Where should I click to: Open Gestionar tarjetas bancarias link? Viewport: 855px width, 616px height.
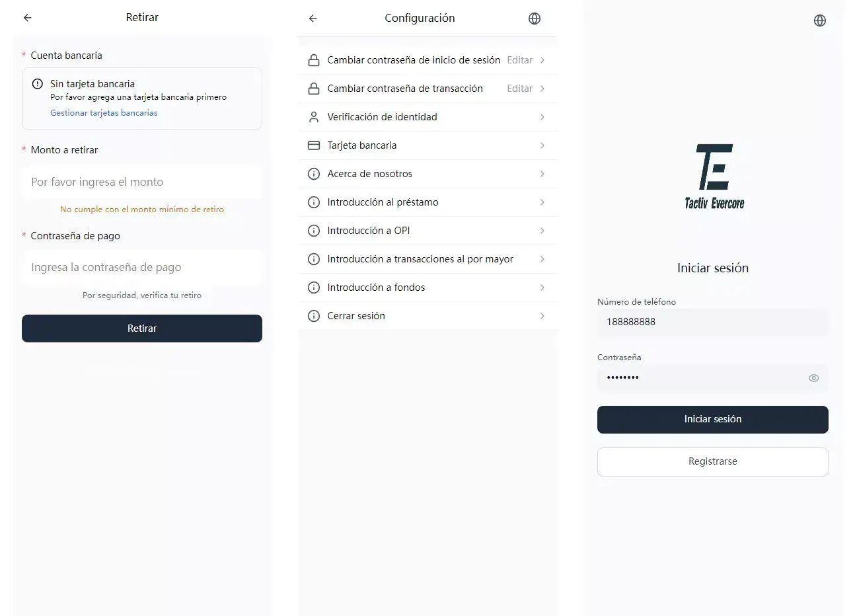(104, 113)
